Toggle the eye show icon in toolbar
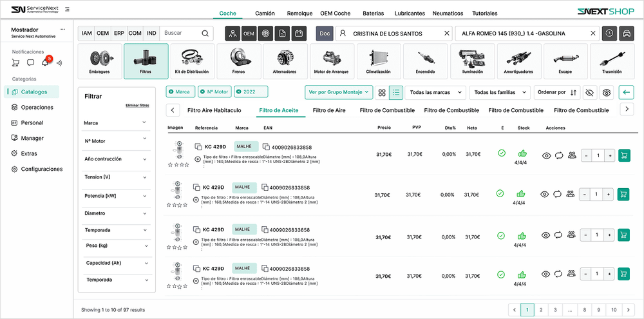The height and width of the screenshot is (319, 644). pyautogui.click(x=606, y=93)
